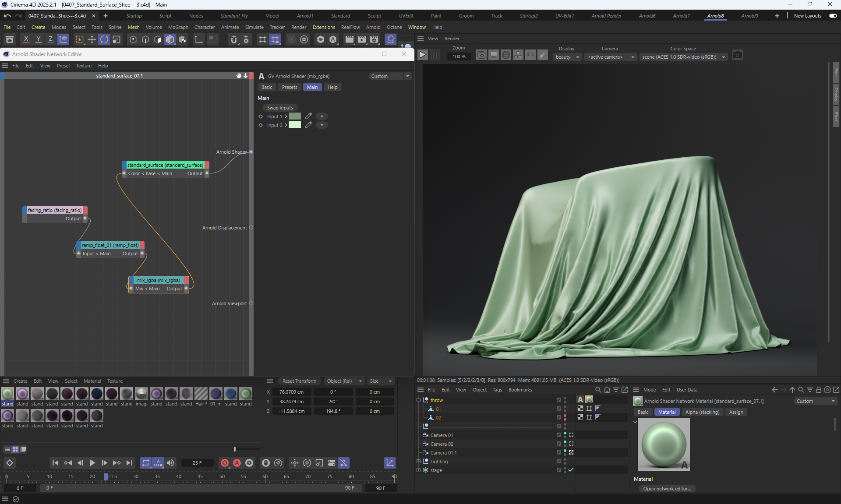The width and height of the screenshot is (841, 504).
Task: Click the Input 2 color swatch
Action: [295, 125]
